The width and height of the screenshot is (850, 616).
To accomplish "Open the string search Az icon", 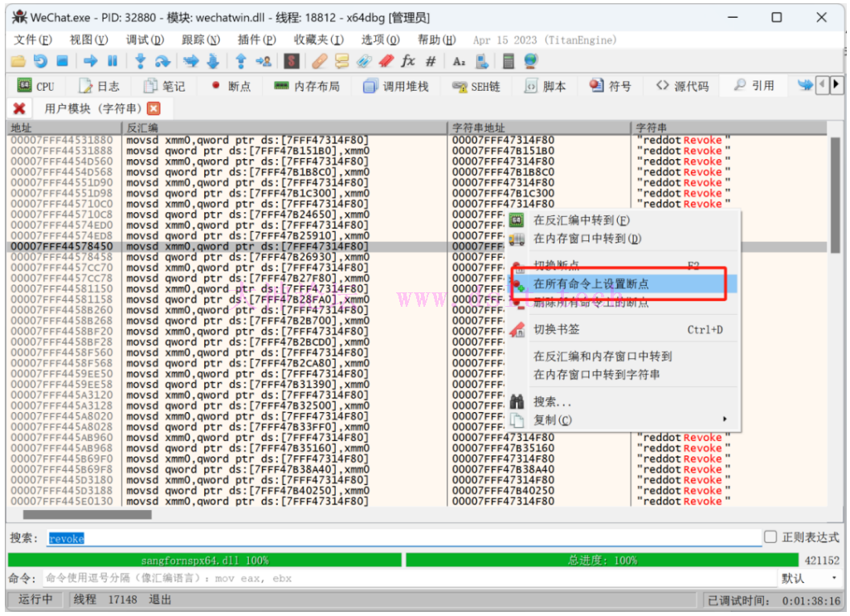I will click(x=459, y=62).
